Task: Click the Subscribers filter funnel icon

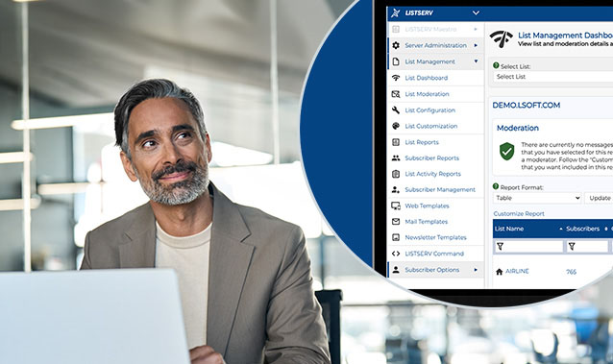Action: (x=572, y=247)
